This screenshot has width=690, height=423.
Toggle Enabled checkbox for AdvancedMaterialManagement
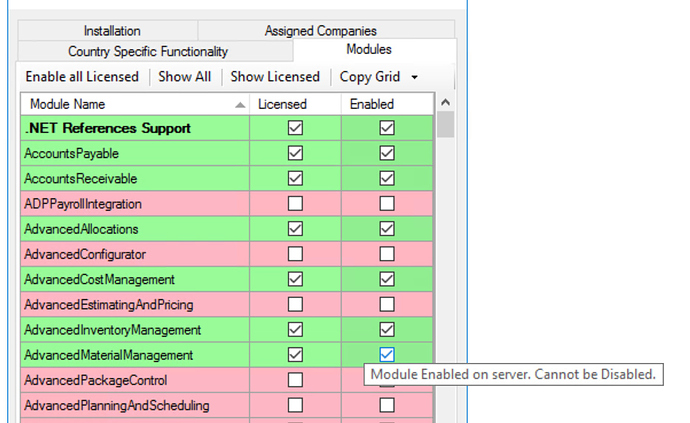click(x=387, y=355)
